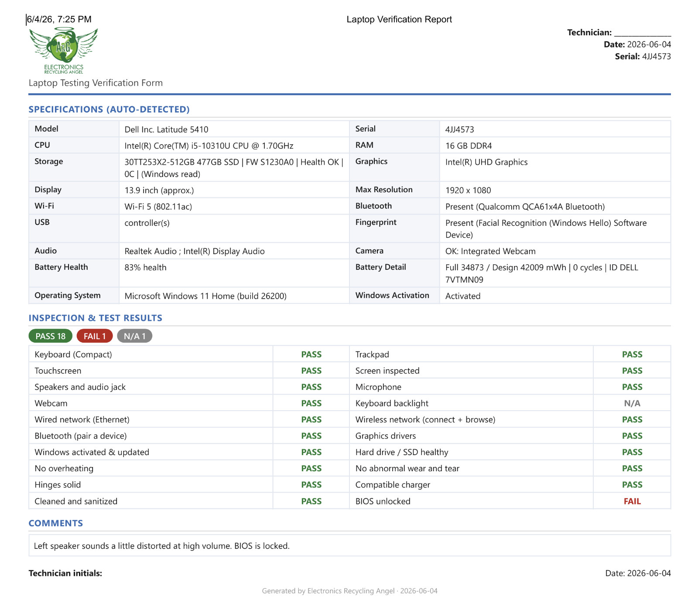Click the blank Technician name line in header

tap(643, 33)
